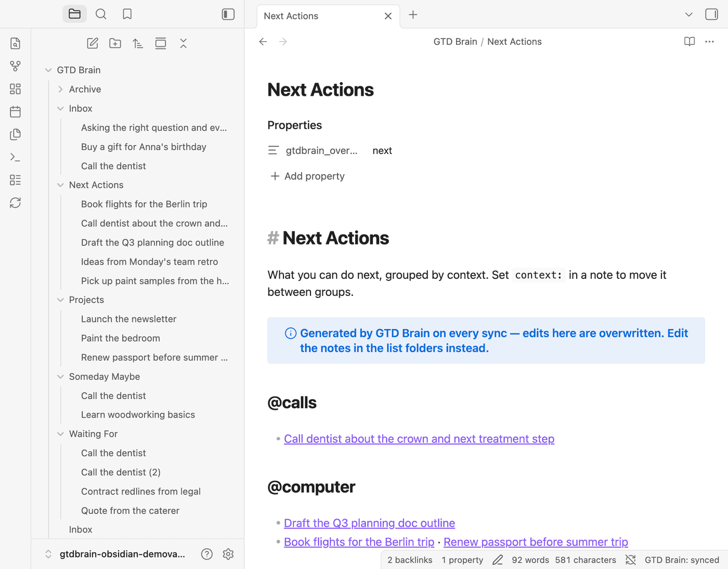This screenshot has height=569, width=728.
Task: Click the checklist ribbon icon
Action: pyautogui.click(x=16, y=180)
